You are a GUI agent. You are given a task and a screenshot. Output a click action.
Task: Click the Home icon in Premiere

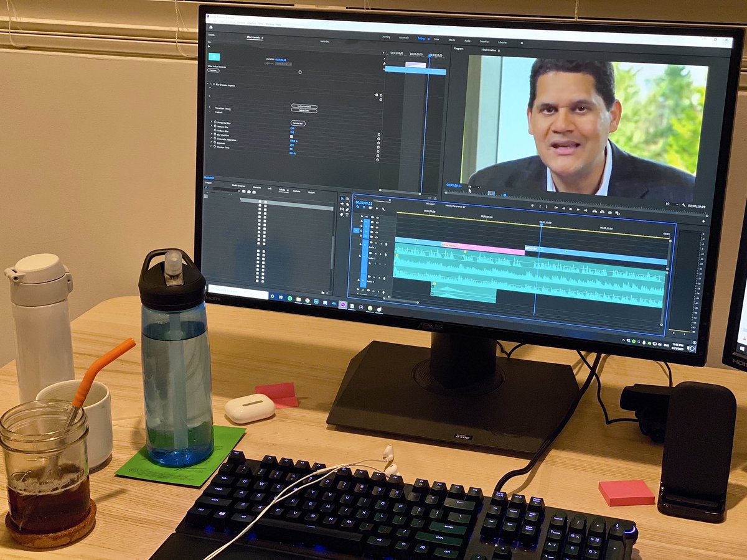[x=210, y=27]
